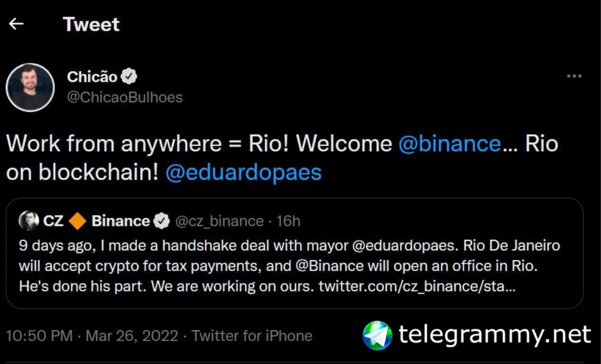Click the 10:50 PM · Mar 26, 2022 timestamp
This screenshot has width=601, height=364.
[92, 336]
